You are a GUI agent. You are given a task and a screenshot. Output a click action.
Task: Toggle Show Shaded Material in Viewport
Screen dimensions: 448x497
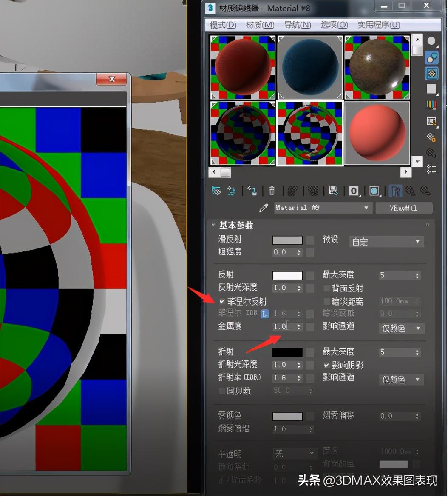[374, 191]
